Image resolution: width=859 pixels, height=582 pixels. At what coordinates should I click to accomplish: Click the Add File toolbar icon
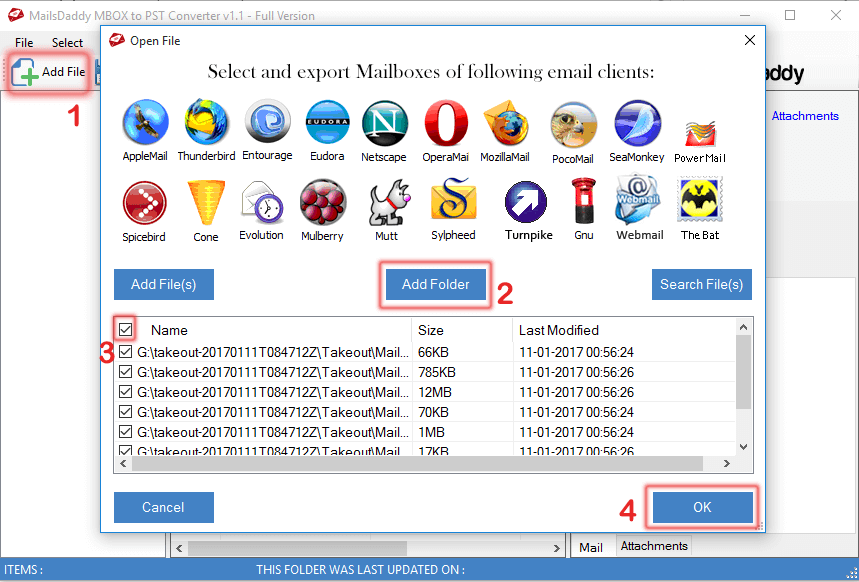tap(48, 72)
